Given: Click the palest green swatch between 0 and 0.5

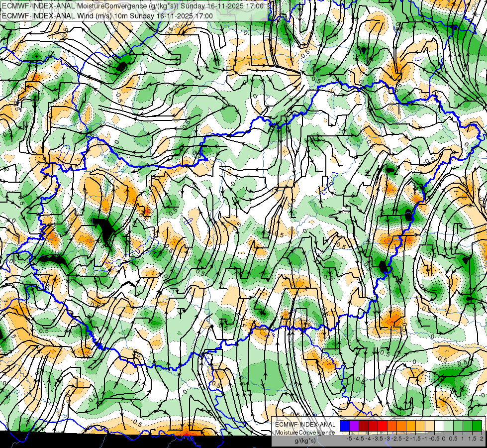Looking at the screenshot, I should point(449,426).
